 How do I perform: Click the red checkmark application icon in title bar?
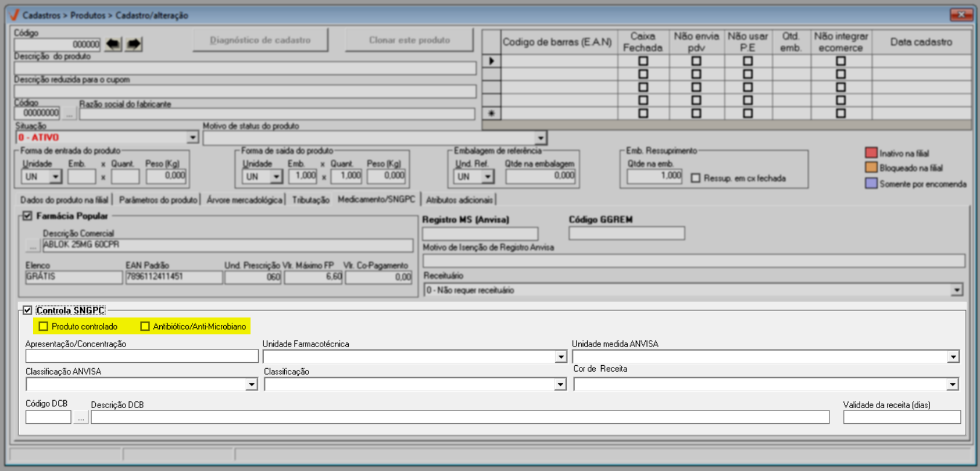click(14, 15)
